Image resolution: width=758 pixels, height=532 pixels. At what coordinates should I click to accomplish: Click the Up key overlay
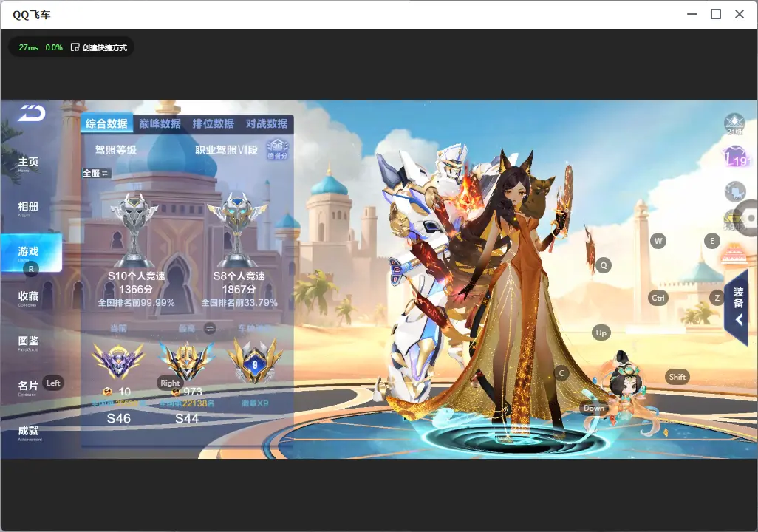[x=601, y=332]
